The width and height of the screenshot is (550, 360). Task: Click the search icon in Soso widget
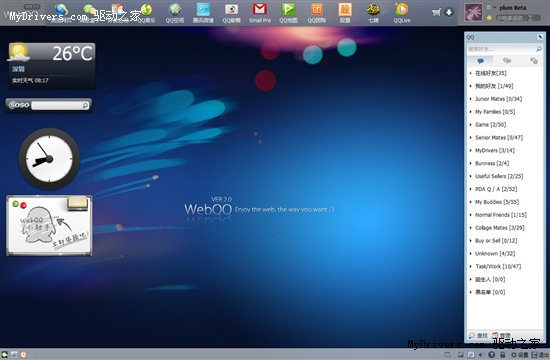85,105
